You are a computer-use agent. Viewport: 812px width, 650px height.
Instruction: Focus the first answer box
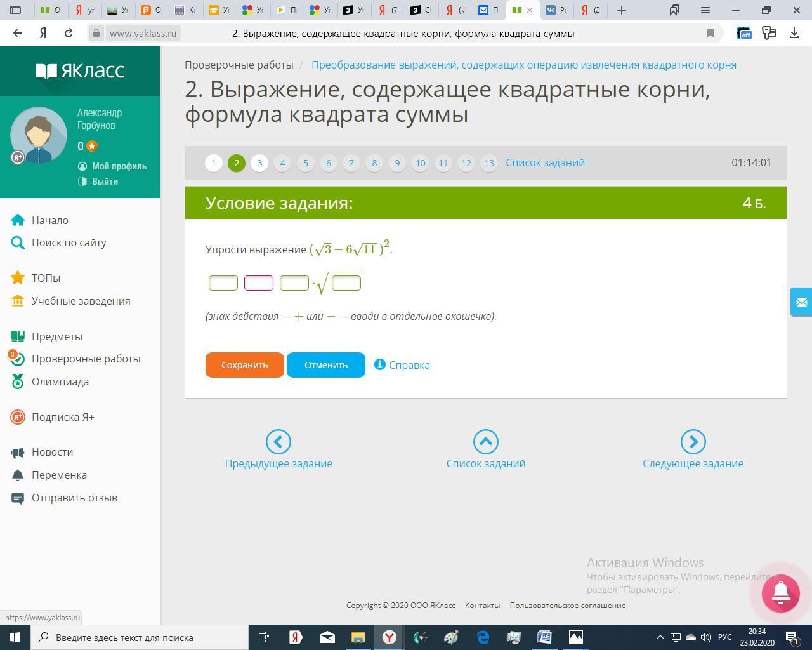[x=223, y=283]
